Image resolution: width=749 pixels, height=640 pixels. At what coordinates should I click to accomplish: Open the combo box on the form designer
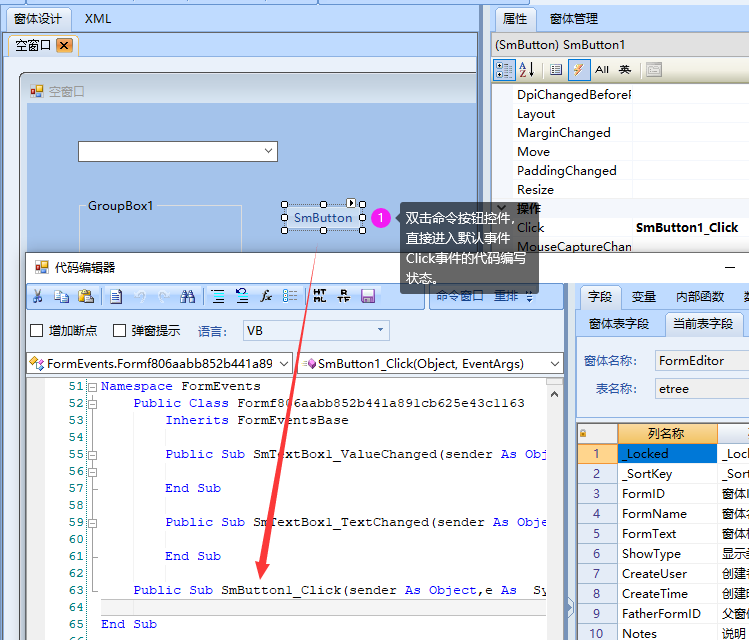pos(178,151)
